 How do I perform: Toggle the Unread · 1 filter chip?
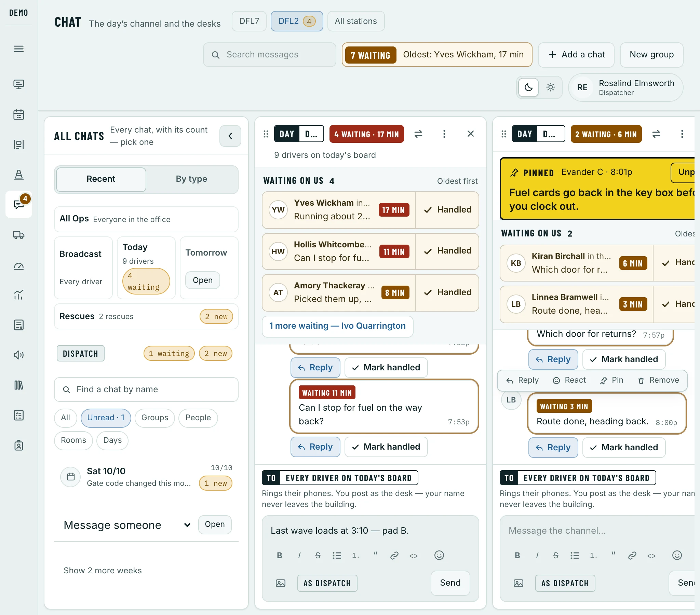pos(106,418)
